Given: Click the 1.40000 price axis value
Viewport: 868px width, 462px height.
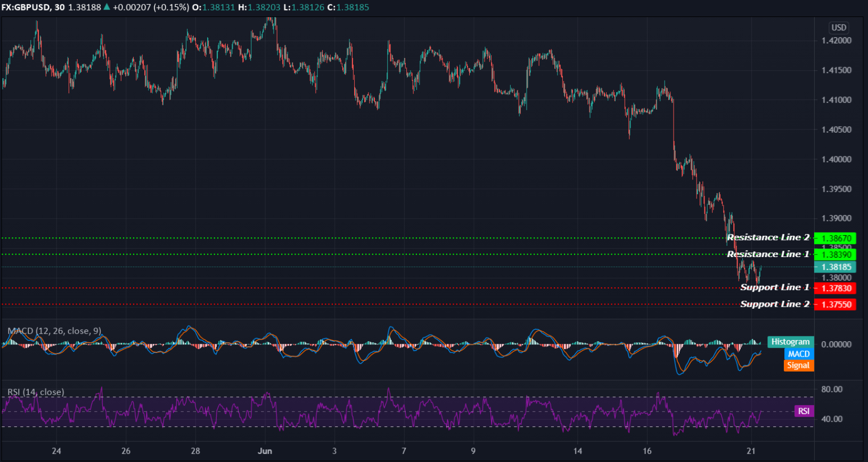Looking at the screenshot, I should [837, 160].
